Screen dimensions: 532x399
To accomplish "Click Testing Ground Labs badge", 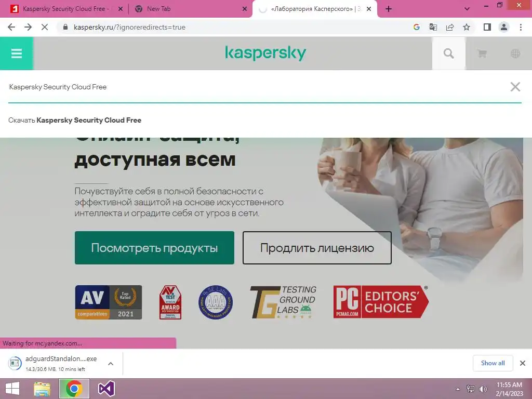I will pyautogui.click(x=283, y=302).
